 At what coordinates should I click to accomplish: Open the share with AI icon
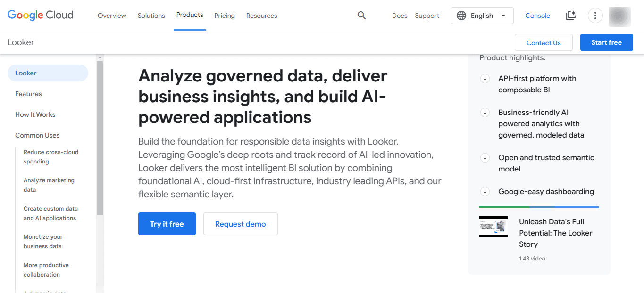(x=570, y=15)
